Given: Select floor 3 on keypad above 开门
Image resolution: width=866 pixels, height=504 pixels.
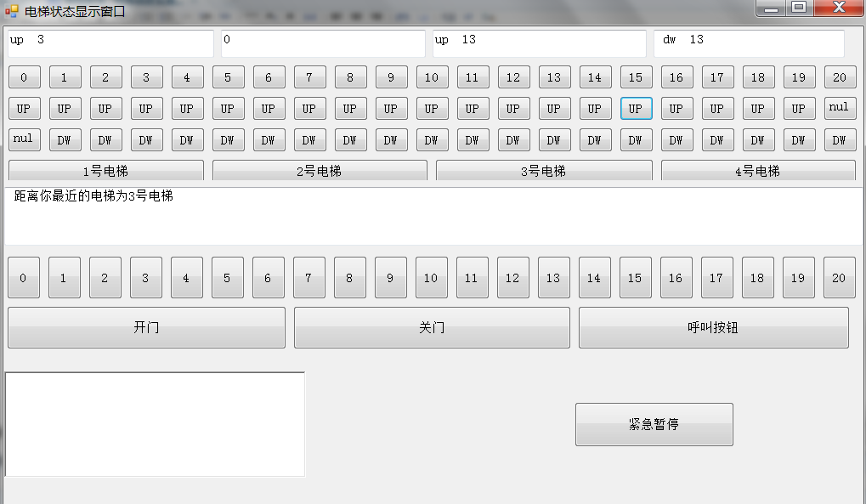Looking at the screenshot, I should click(x=146, y=277).
